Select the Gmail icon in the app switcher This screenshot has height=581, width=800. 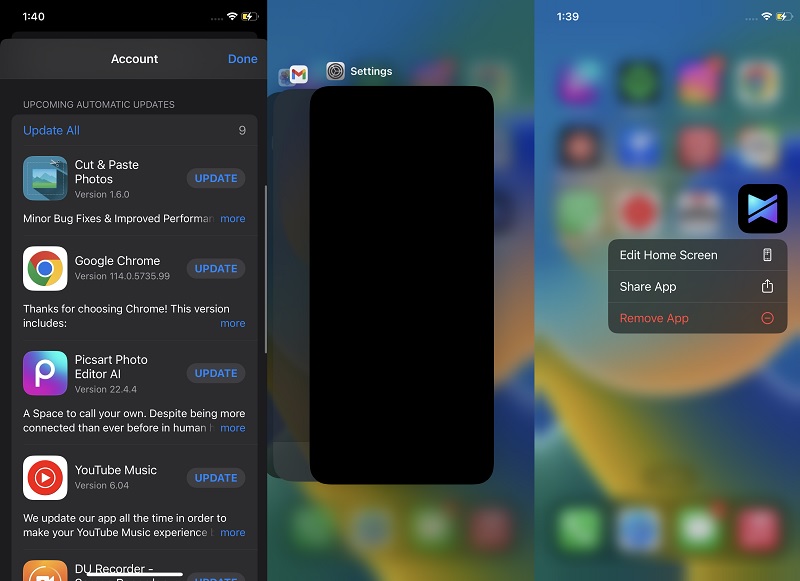(298, 74)
